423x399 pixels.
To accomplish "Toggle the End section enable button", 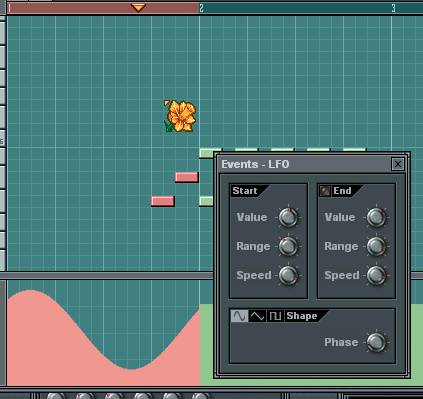I will (325, 191).
